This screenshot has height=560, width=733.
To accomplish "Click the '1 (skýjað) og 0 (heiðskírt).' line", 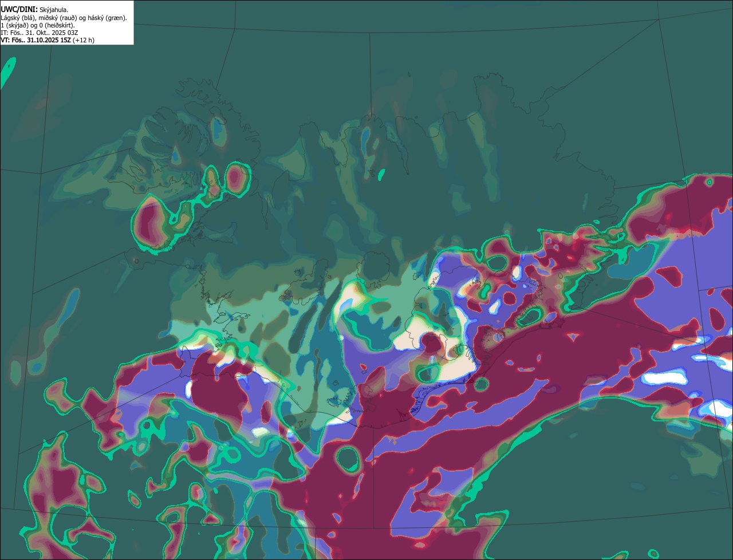I will [x=38, y=25].
